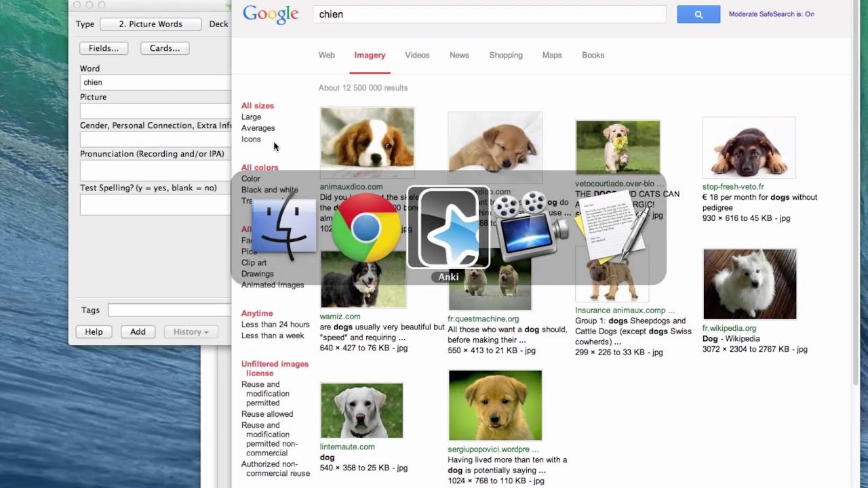Filter images by Large size
The image size is (868, 488).
[251, 117]
